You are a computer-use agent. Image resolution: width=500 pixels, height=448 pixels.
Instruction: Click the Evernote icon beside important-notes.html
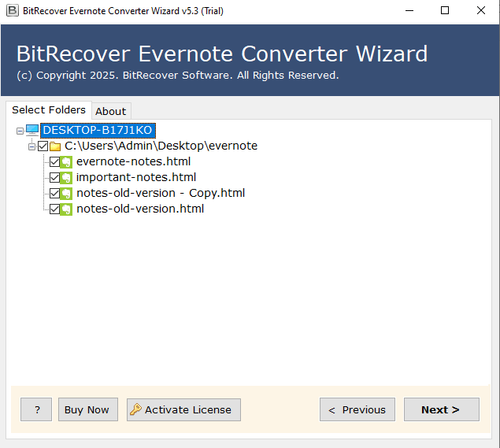pyautogui.click(x=67, y=177)
